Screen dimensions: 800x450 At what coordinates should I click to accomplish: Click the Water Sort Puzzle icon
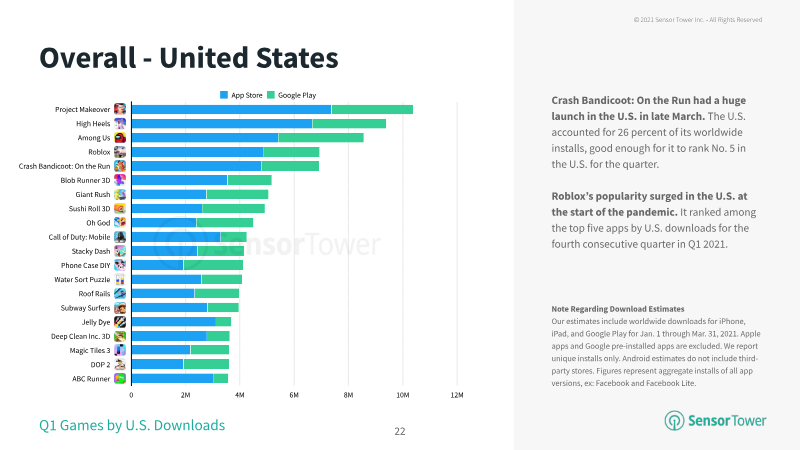120,280
